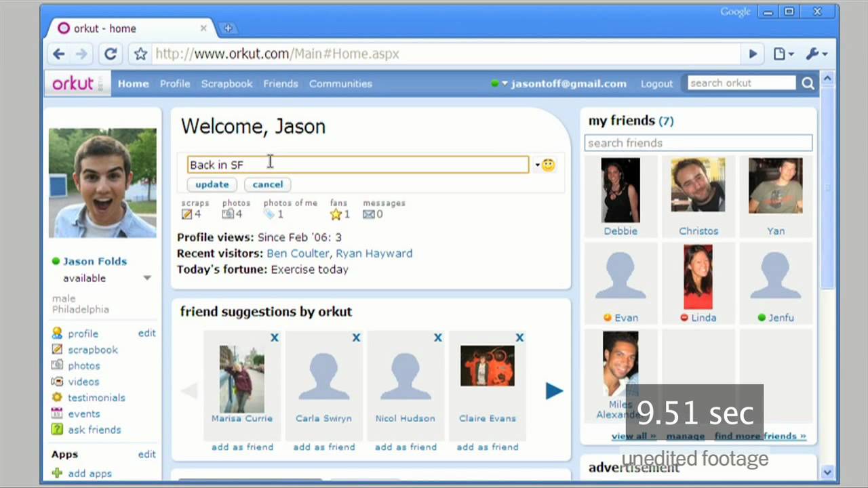Dismiss Carla Swiryn suggestion with X

pyautogui.click(x=356, y=338)
